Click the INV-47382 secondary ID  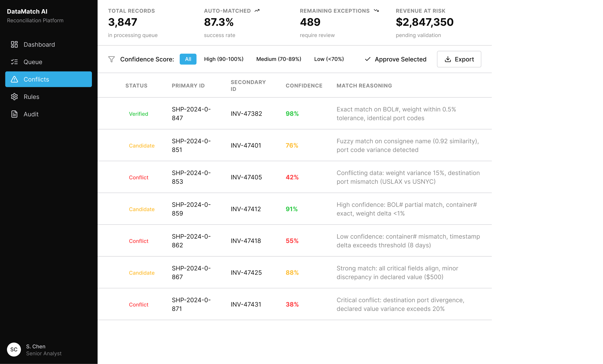pyautogui.click(x=246, y=113)
